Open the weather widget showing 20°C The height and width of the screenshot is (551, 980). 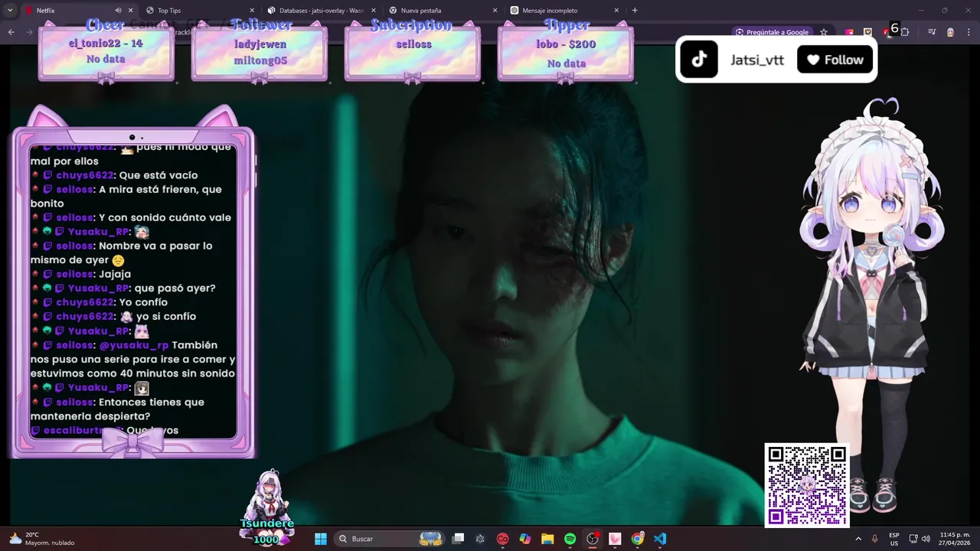pyautogui.click(x=42, y=539)
